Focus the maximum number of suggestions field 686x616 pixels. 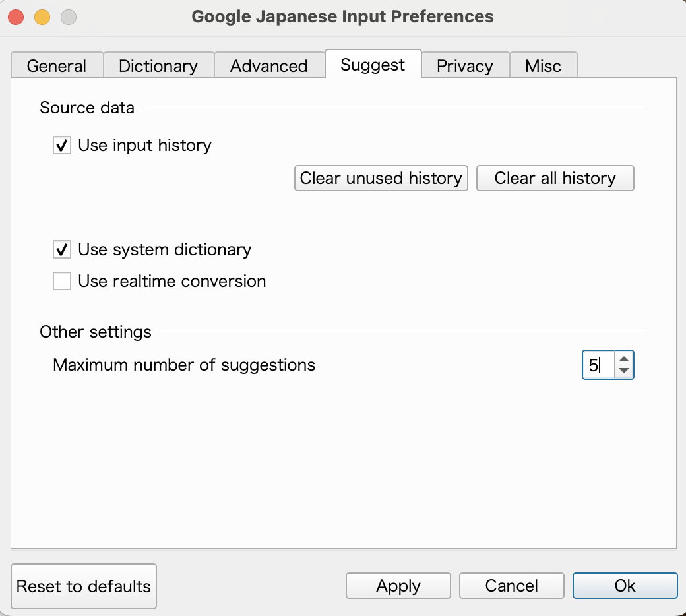click(x=598, y=365)
